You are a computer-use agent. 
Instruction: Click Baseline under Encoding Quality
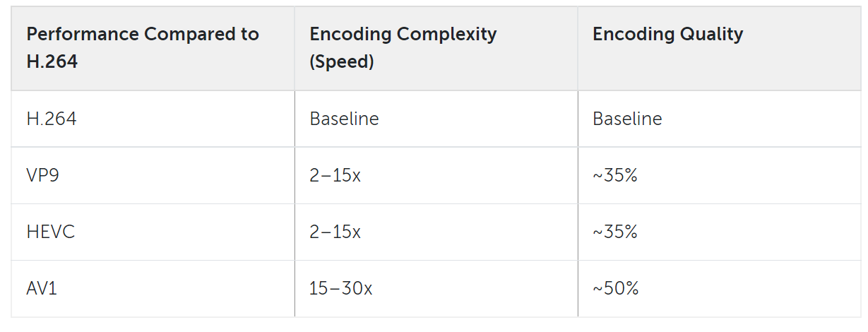pyautogui.click(x=627, y=119)
